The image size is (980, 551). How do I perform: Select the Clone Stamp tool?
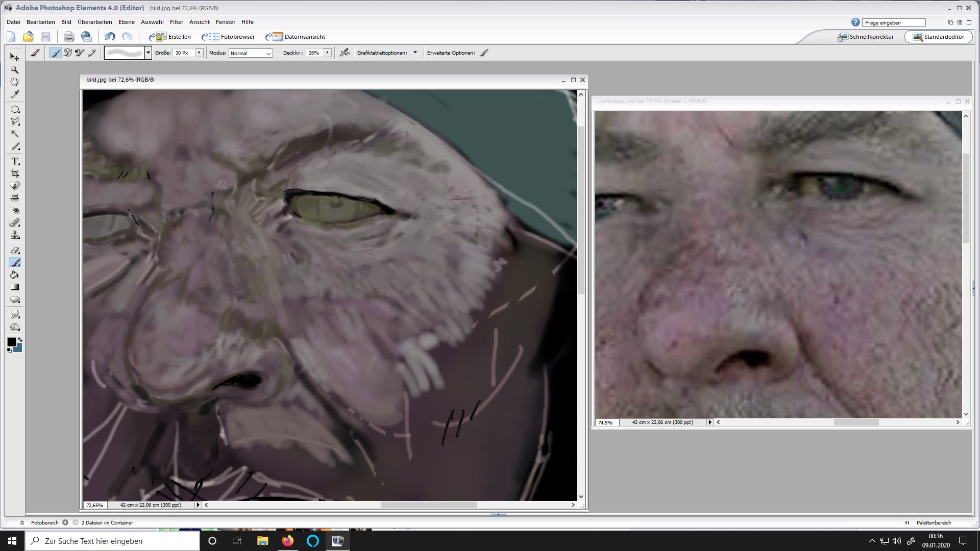pyautogui.click(x=15, y=235)
